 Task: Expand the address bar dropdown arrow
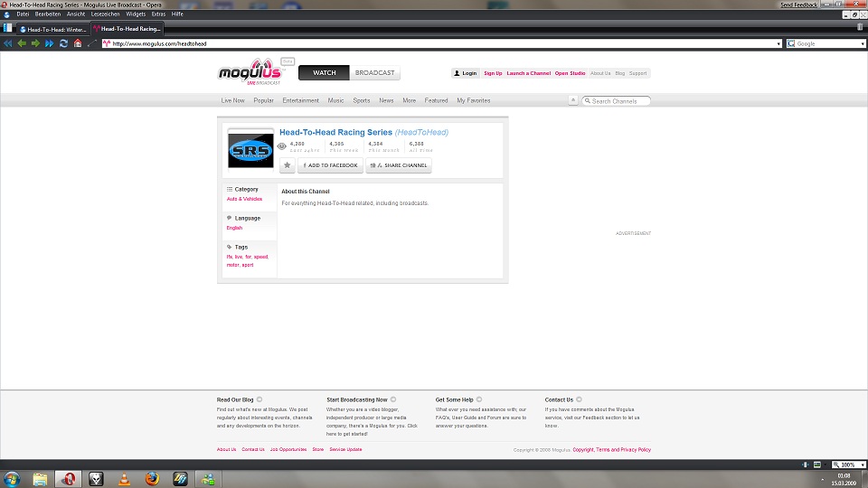(778, 43)
